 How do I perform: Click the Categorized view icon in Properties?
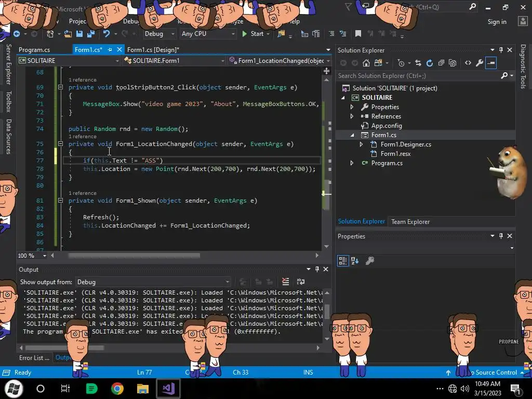tap(343, 261)
